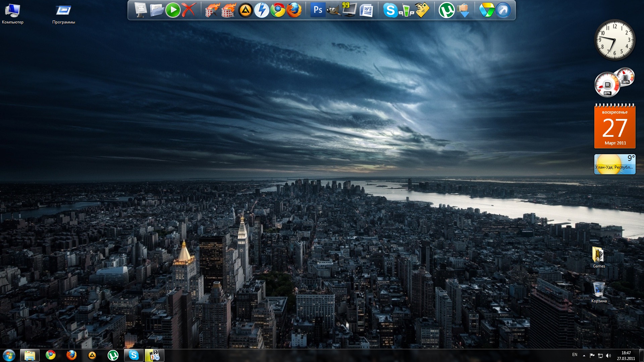The height and width of the screenshot is (362, 644).
Task: Click the calendar gadget showing 27
Action: (614, 127)
